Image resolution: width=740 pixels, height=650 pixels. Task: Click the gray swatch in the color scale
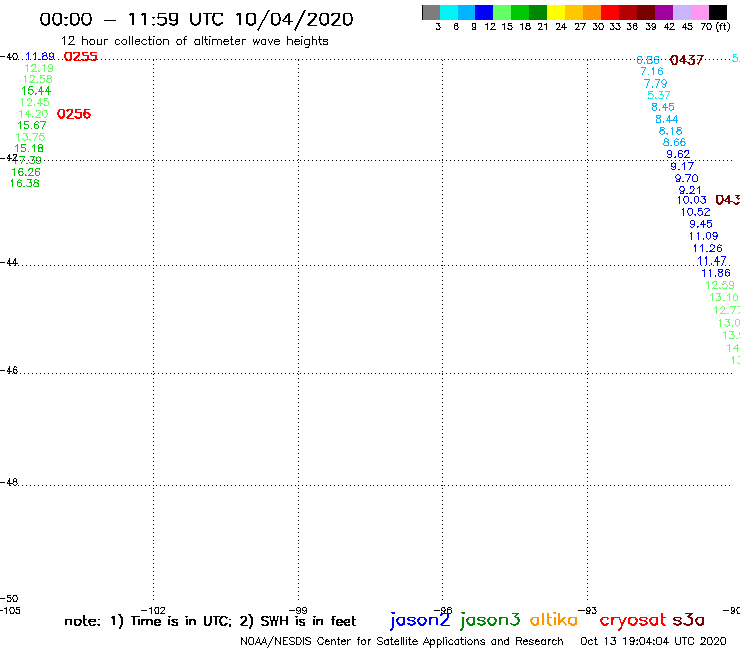click(x=431, y=12)
